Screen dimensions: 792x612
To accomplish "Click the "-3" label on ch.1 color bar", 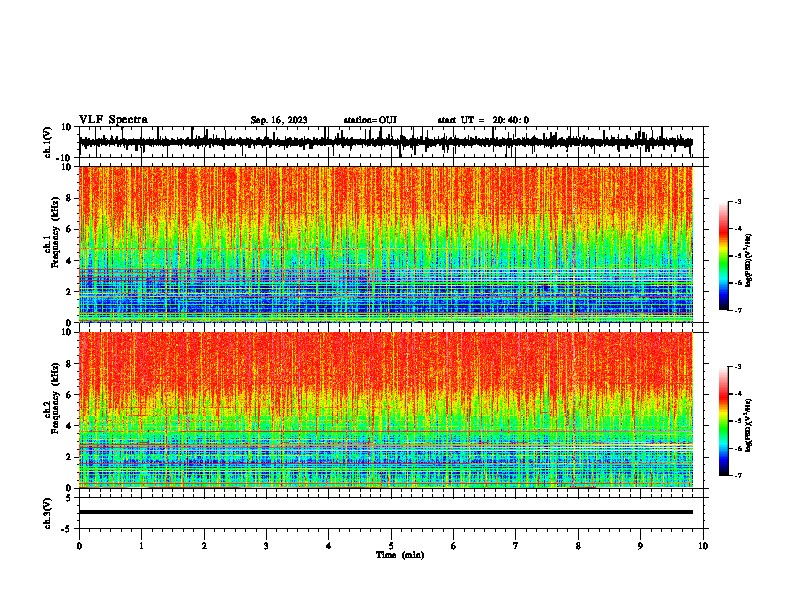I will click(x=738, y=201).
